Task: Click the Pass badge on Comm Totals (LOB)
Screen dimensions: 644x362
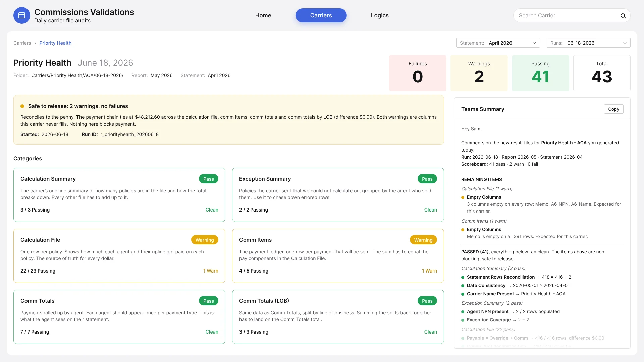Action: click(x=427, y=301)
